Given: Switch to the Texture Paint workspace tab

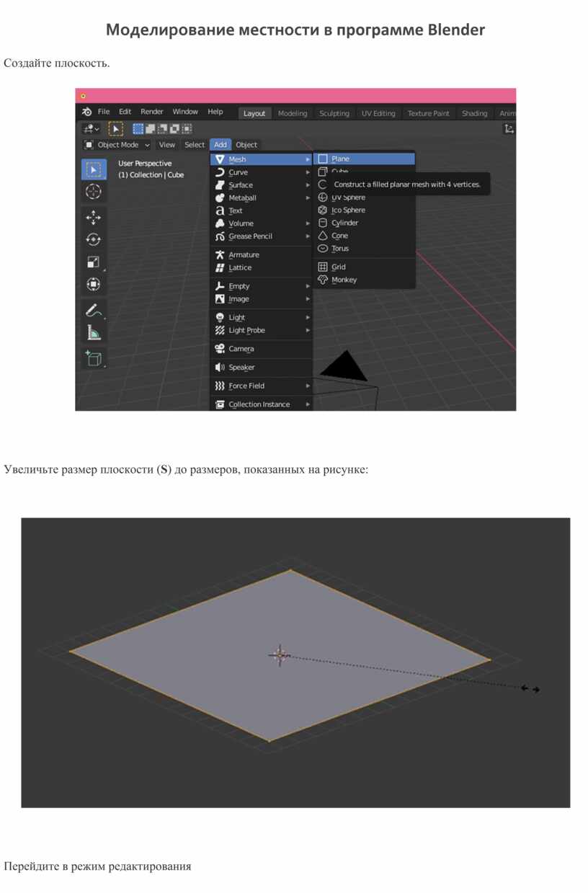Looking at the screenshot, I should [429, 113].
